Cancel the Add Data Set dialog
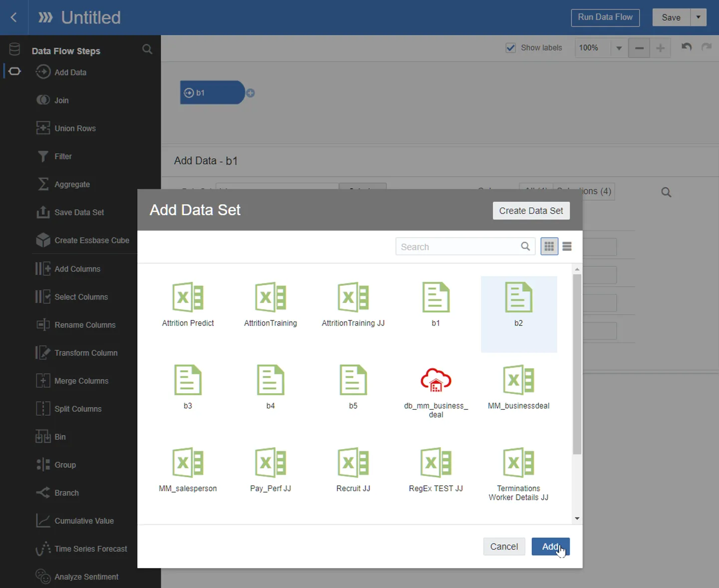The width and height of the screenshot is (719, 588). (x=504, y=547)
